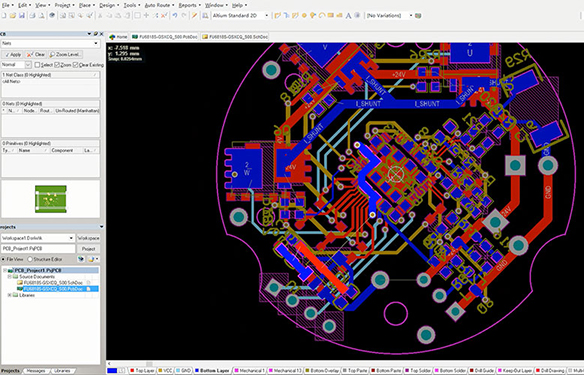Click the Workspace button
This screenshot has width=584, height=375.
88,238
